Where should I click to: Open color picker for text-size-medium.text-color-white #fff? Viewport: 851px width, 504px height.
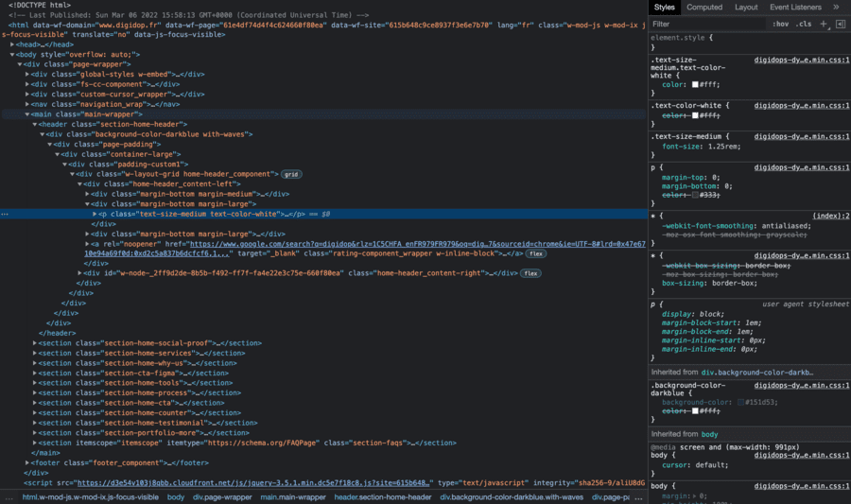695,85
